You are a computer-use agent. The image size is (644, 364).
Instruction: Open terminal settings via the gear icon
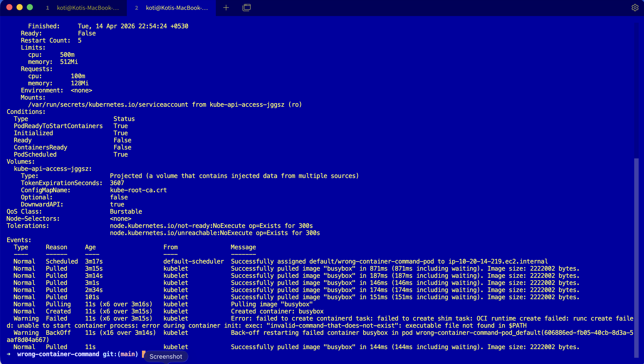click(x=635, y=8)
